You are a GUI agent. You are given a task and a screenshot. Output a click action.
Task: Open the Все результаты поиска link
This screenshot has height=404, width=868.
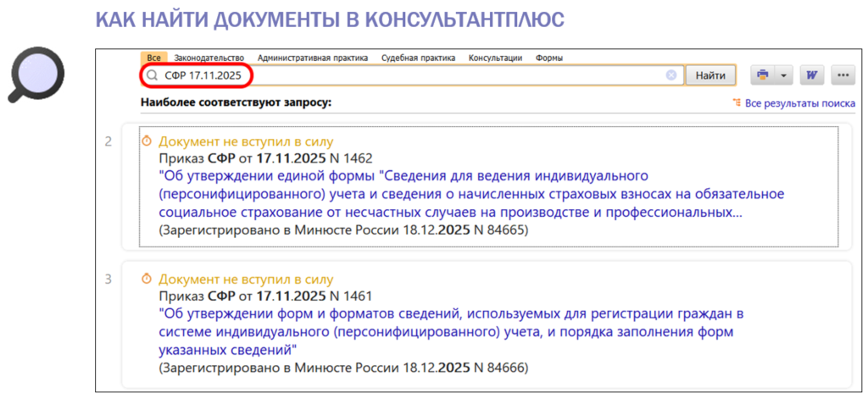[x=800, y=103]
